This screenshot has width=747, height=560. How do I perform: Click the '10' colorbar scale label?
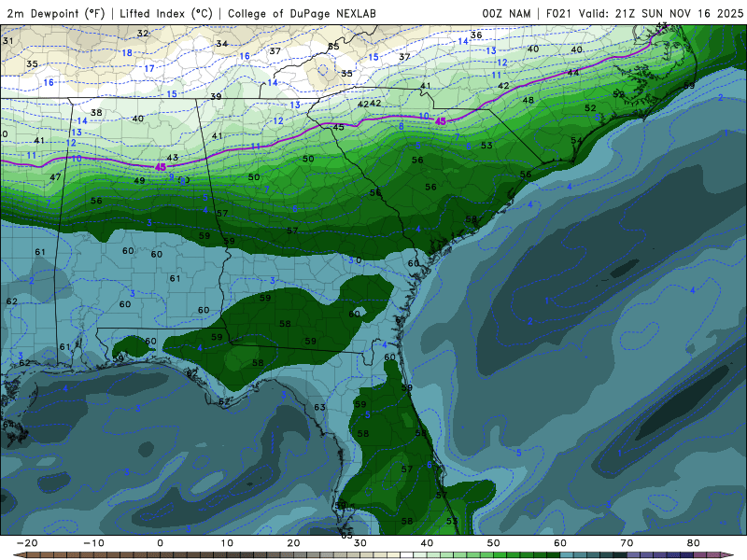227,543
